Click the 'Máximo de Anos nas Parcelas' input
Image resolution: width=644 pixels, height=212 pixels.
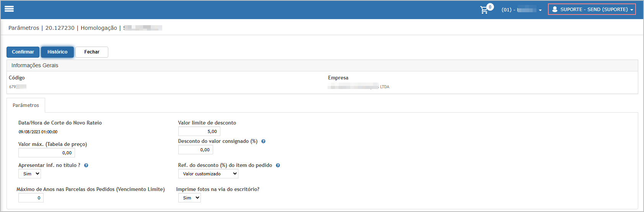pos(31,198)
